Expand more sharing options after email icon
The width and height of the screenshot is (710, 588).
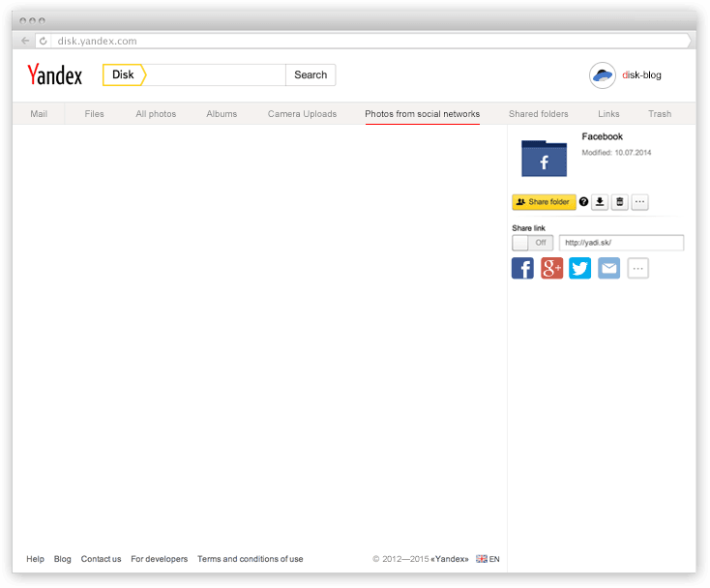point(637,268)
